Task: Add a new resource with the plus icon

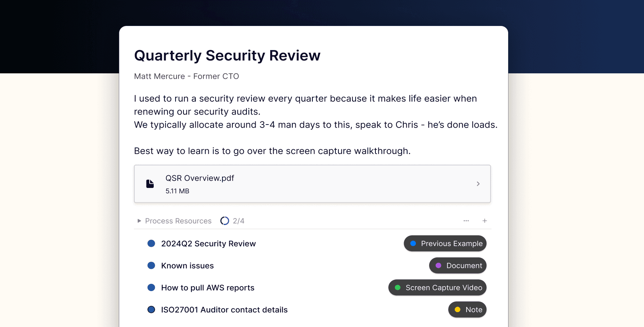Action: pyautogui.click(x=485, y=221)
